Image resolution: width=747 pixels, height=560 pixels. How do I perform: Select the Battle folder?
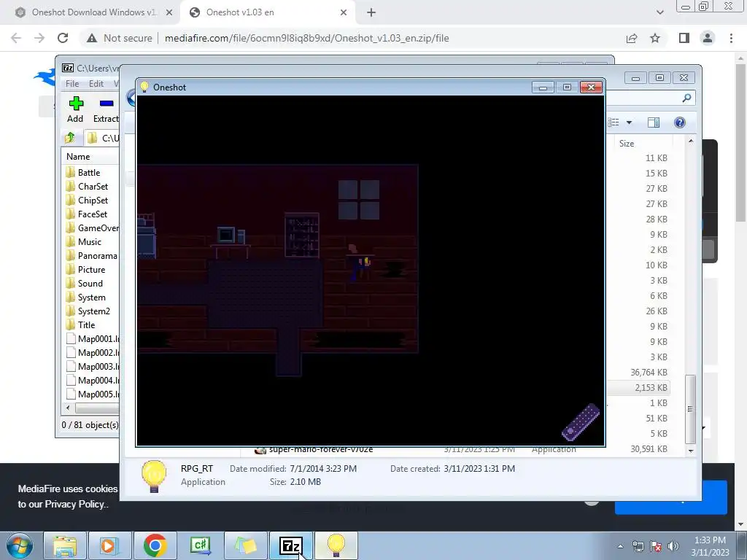point(88,172)
